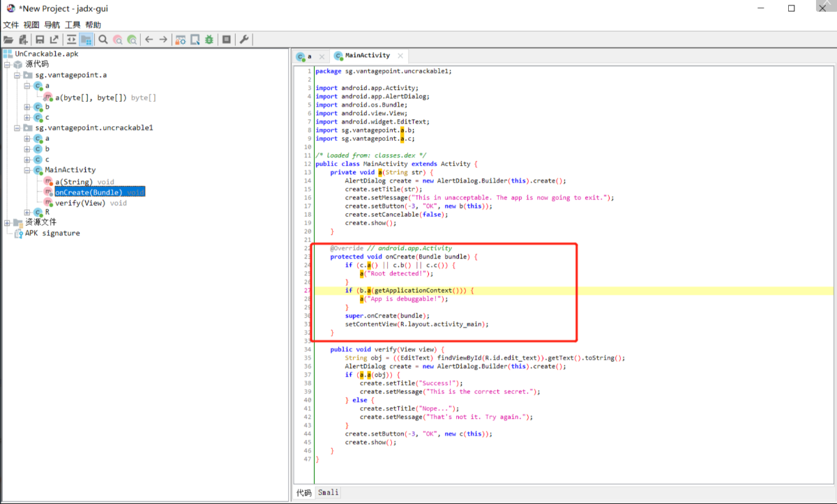This screenshot has width=837, height=504.
Task: Collapse the 源代码 tree node
Action: 7,64
